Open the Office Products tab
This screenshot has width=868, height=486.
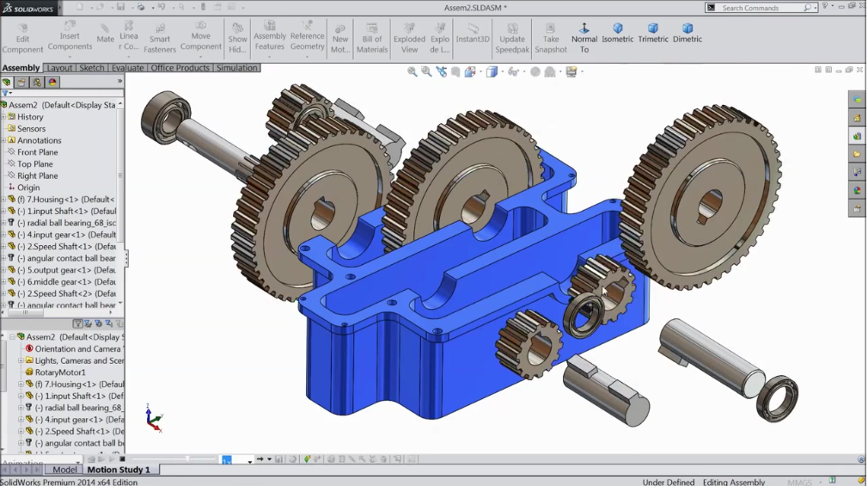click(x=180, y=68)
